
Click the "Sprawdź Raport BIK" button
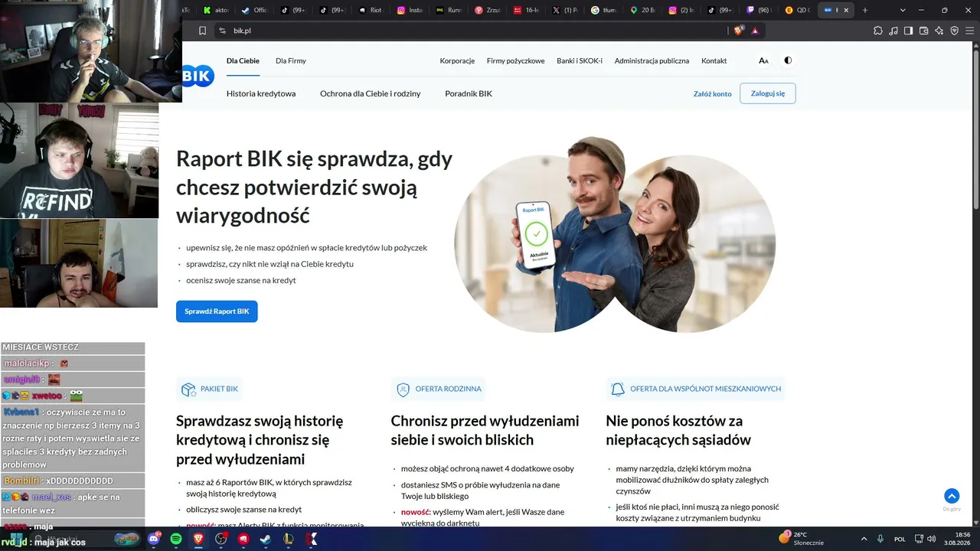pos(217,311)
